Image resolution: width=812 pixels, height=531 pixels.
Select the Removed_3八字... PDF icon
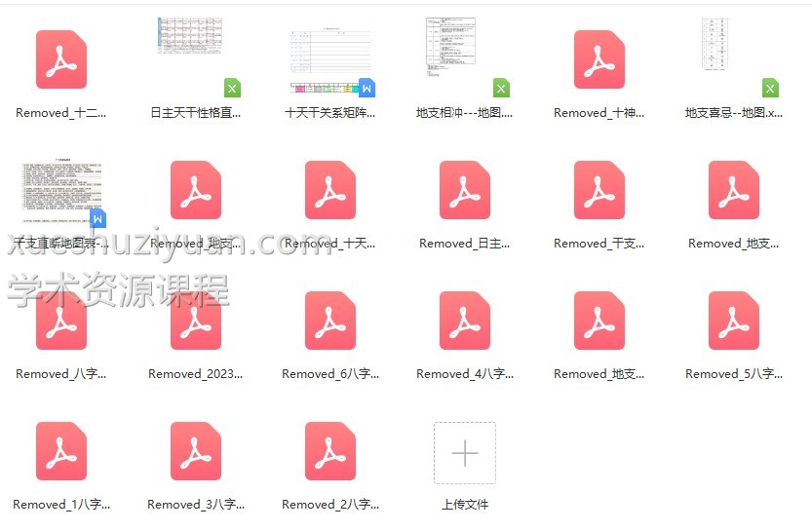(x=196, y=451)
